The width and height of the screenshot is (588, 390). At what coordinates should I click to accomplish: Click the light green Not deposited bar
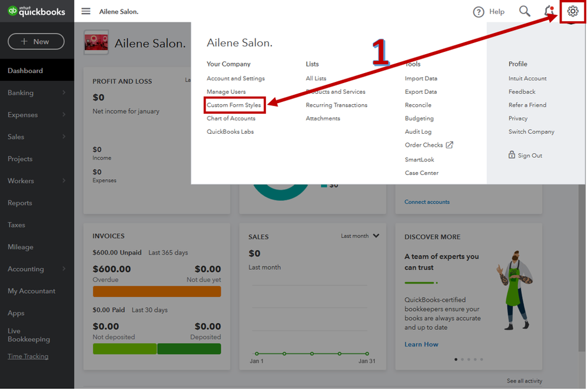[125, 349]
